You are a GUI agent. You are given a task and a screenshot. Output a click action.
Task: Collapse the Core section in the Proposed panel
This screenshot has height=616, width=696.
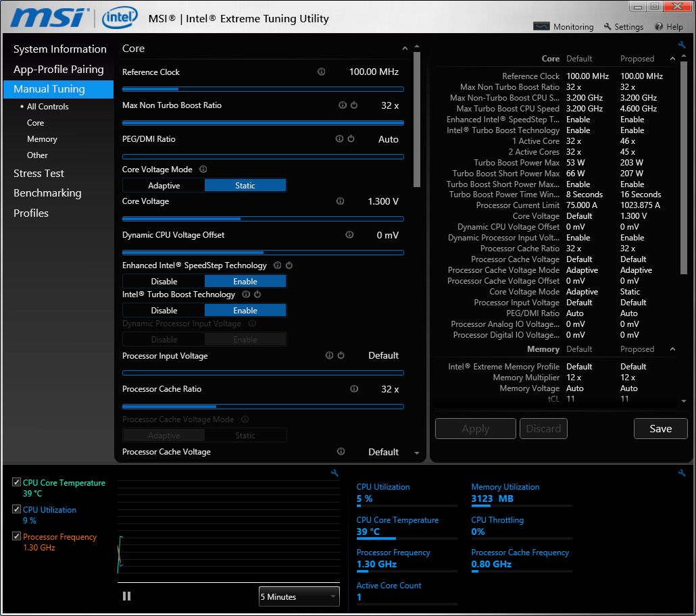pyautogui.click(x=672, y=58)
